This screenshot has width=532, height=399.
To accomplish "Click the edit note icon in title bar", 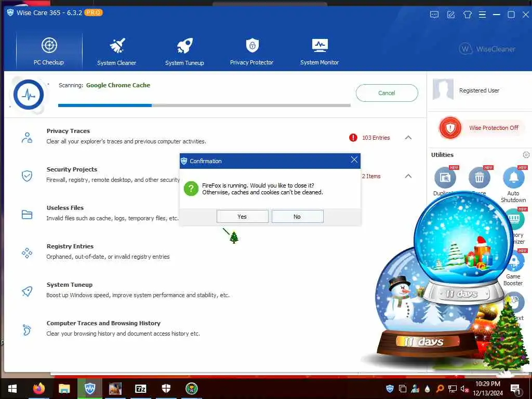I will click(x=450, y=15).
